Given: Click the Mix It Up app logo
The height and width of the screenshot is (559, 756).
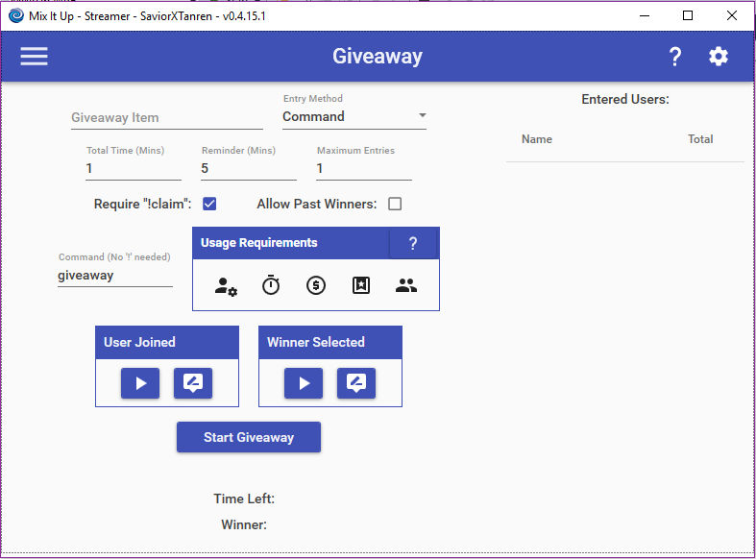Looking at the screenshot, I should (16, 16).
